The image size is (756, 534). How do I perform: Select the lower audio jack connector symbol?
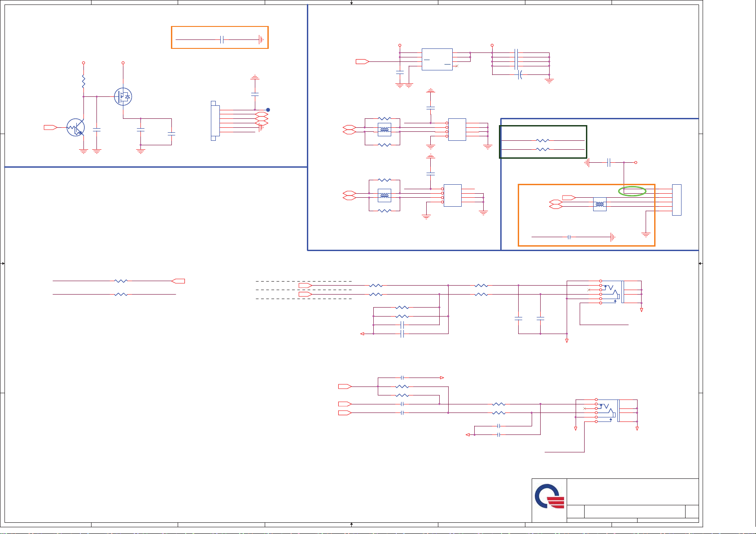(x=607, y=410)
